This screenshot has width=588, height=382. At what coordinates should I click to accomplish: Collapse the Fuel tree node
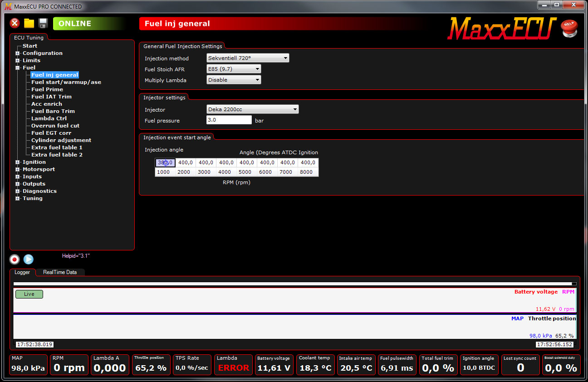[x=18, y=68]
